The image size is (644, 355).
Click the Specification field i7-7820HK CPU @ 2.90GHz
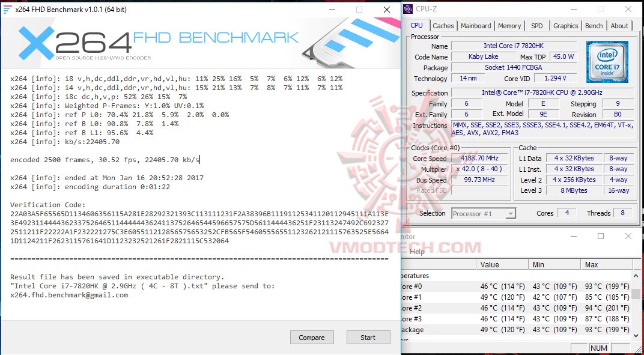[542, 93]
